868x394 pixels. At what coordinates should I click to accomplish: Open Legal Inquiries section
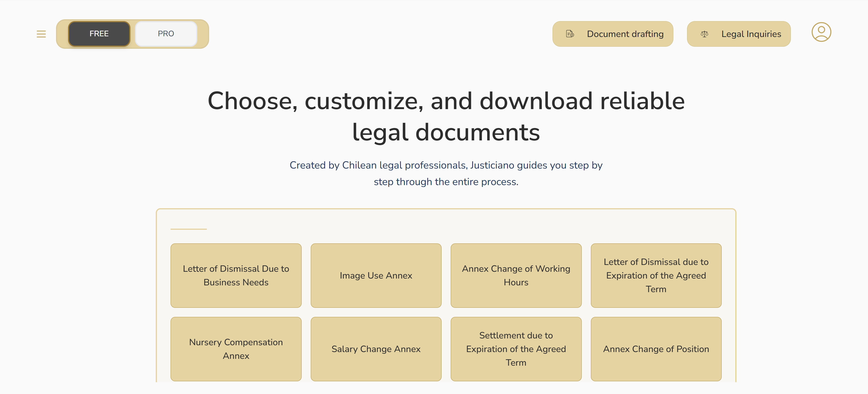tap(739, 34)
